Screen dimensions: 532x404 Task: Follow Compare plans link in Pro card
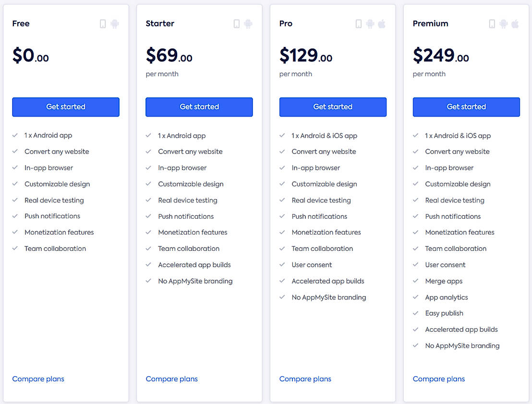coord(305,379)
